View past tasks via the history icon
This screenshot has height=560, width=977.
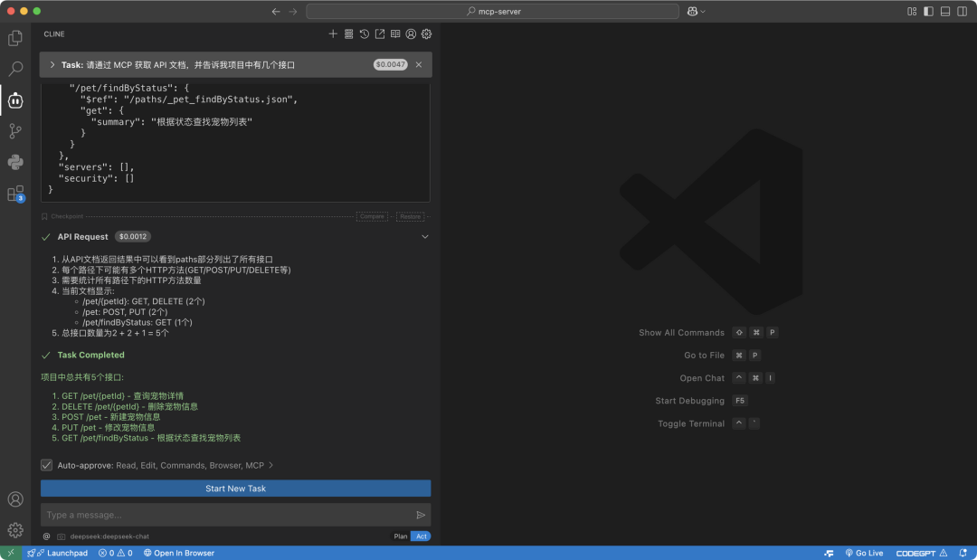coord(364,33)
